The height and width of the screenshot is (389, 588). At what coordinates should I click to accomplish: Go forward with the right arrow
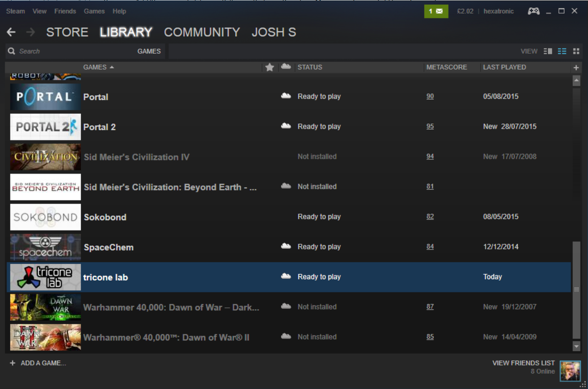(30, 32)
